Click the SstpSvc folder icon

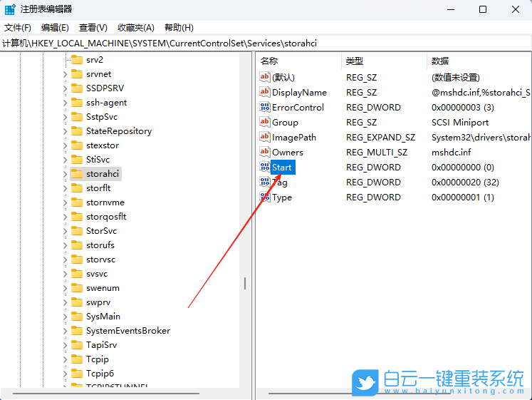tap(77, 117)
